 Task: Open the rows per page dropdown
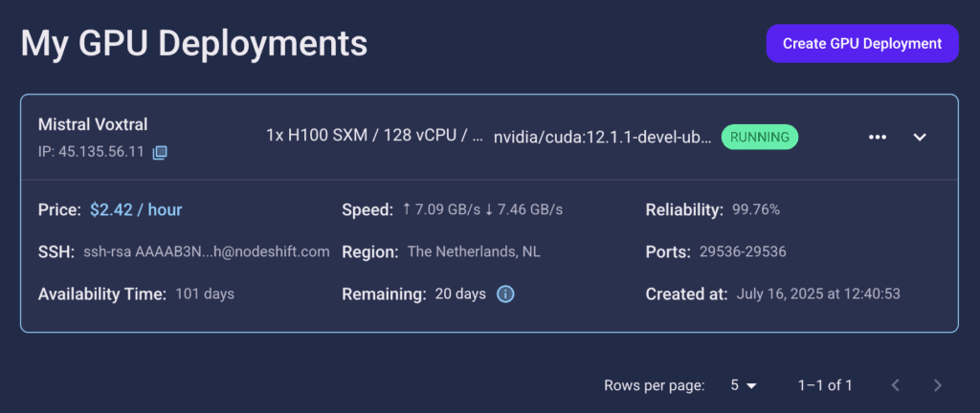[x=743, y=385]
